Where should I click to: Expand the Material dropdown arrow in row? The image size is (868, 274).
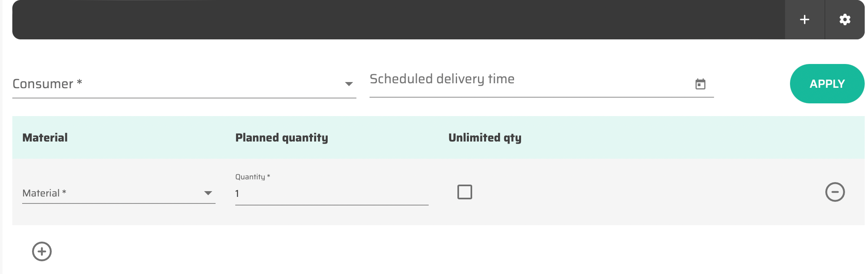point(208,193)
